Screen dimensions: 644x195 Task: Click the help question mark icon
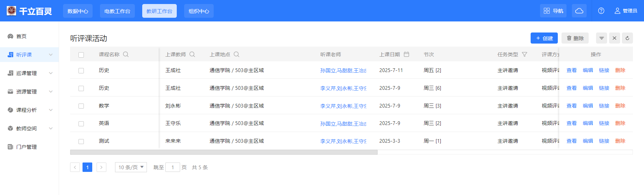pos(601,11)
